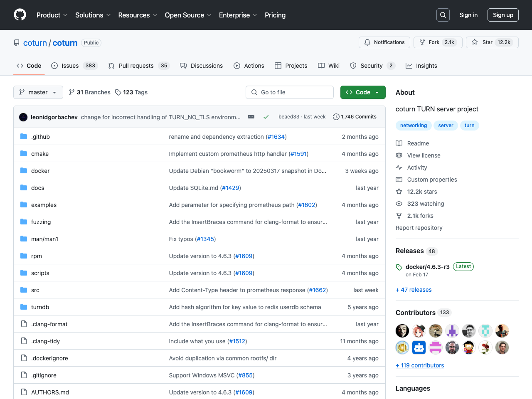Open the green Code dropdown

pyautogui.click(x=363, y=92)
